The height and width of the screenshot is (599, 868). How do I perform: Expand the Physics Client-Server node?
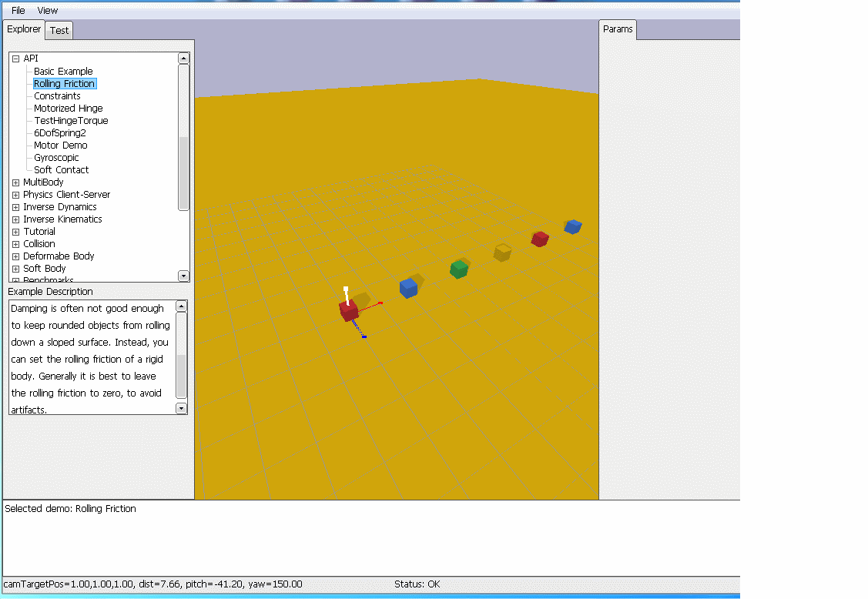[x=16, y=195]
